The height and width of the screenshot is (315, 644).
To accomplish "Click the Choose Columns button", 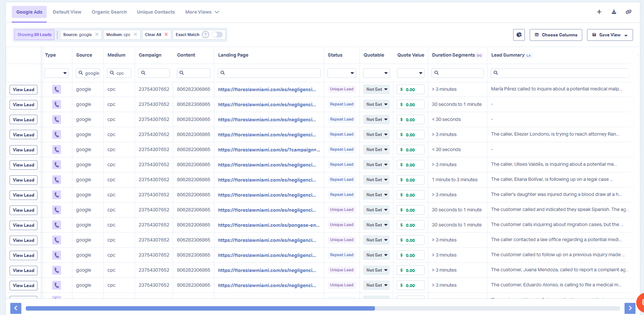I will coord(556,35).
